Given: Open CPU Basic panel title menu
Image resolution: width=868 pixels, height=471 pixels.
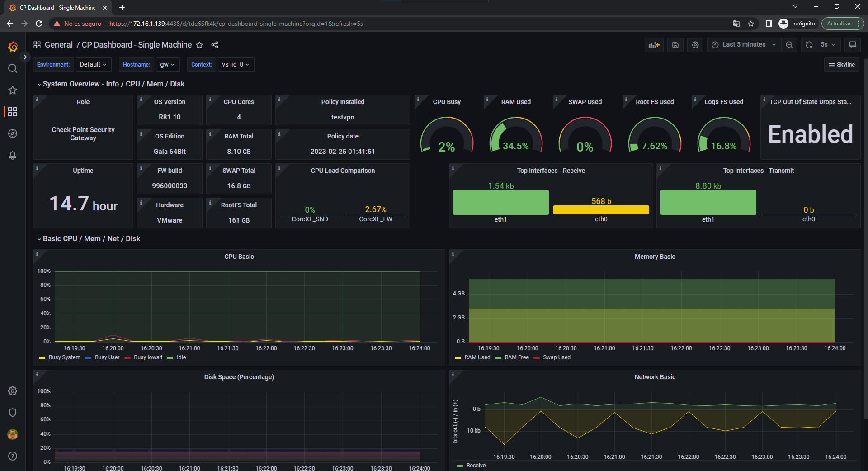Looking at the screenshot, I should (x=239, y=257).
